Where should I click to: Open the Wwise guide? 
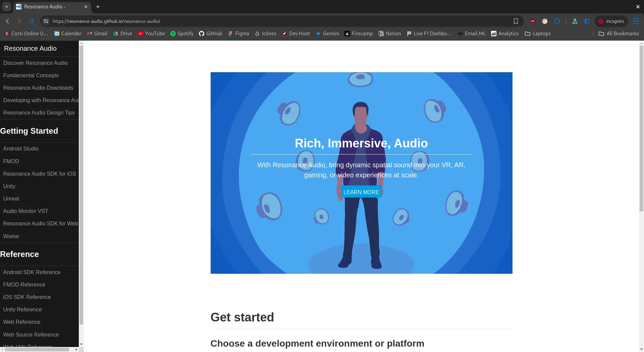pos(11,236)
